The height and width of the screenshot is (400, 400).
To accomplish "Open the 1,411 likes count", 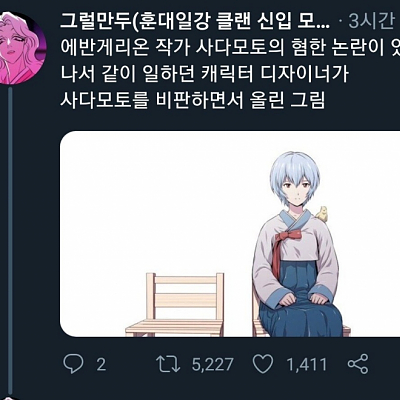I will (x=307, y=364).
